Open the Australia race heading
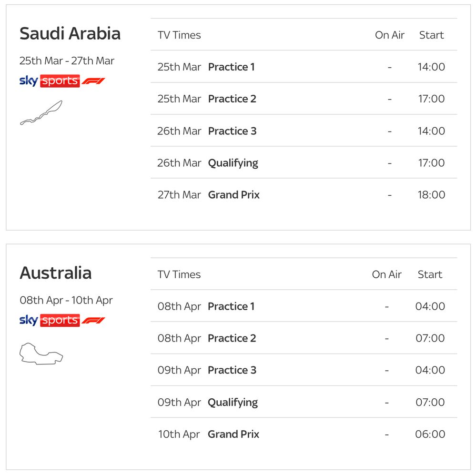 coord(55,273)
